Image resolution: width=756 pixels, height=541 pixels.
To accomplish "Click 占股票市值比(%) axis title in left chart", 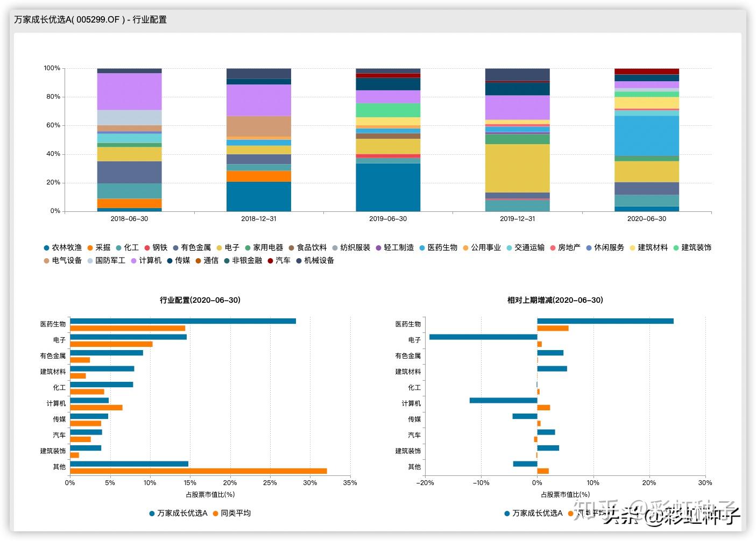I will click(210, 495).
